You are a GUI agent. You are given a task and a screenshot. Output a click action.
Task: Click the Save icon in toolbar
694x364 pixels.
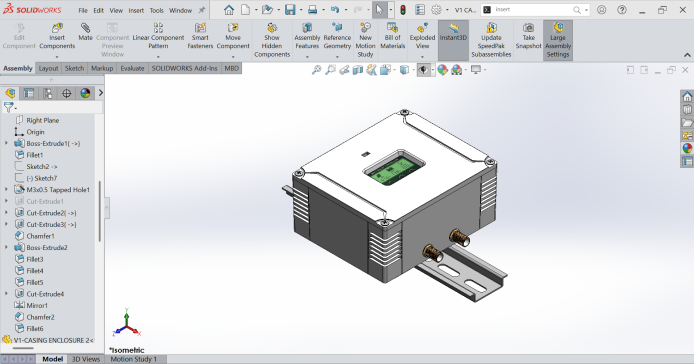[290, 10]
